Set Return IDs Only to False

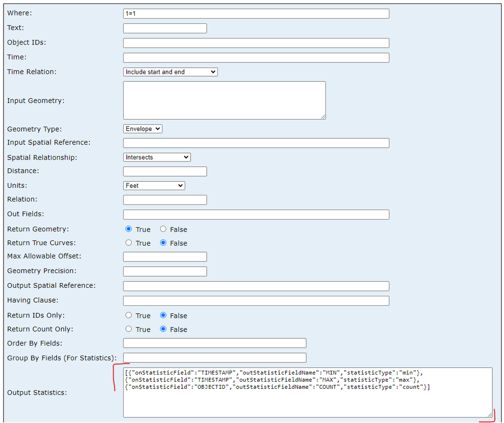(163, 315)
